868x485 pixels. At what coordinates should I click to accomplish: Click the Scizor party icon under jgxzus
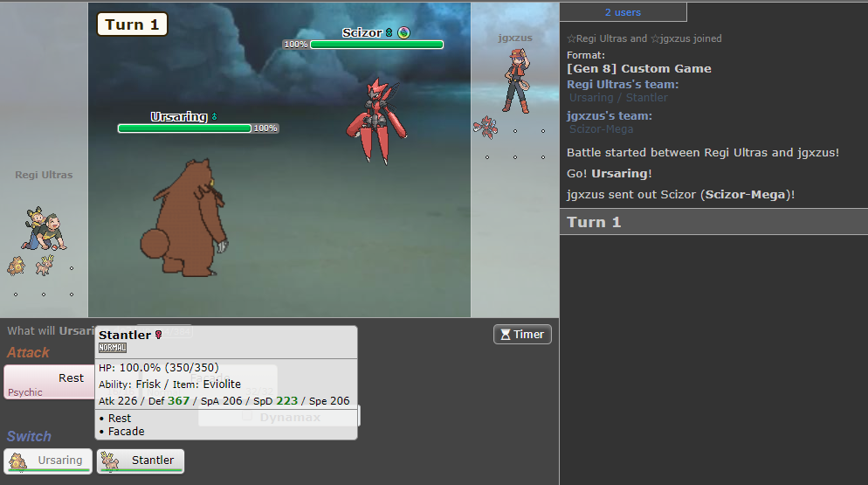click(x=485, y=128)
